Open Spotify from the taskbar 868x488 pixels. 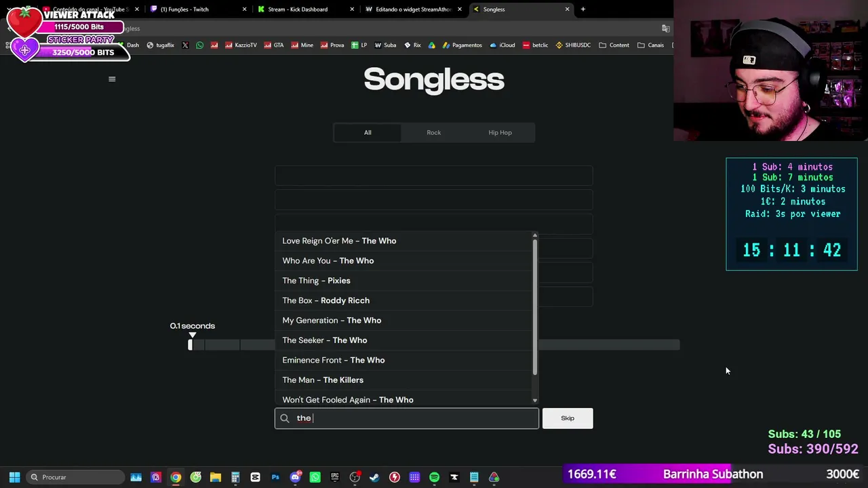point(434,477)
